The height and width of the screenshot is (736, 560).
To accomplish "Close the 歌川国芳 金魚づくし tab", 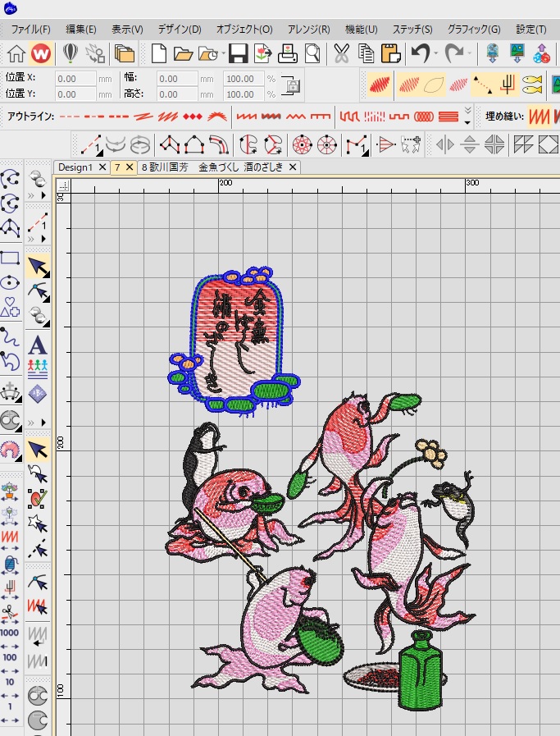I will pyautogui.click(x=293, y=167).
